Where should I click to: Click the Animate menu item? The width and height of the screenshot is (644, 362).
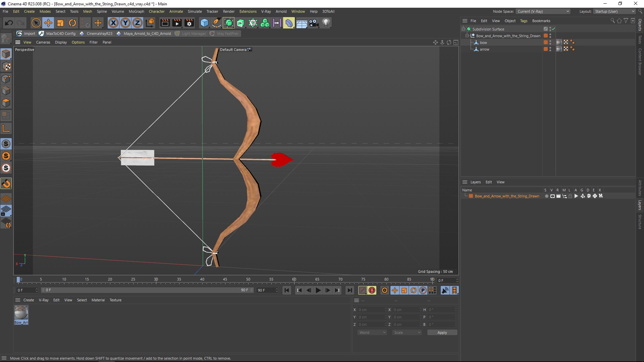click(x=176, y=11)
